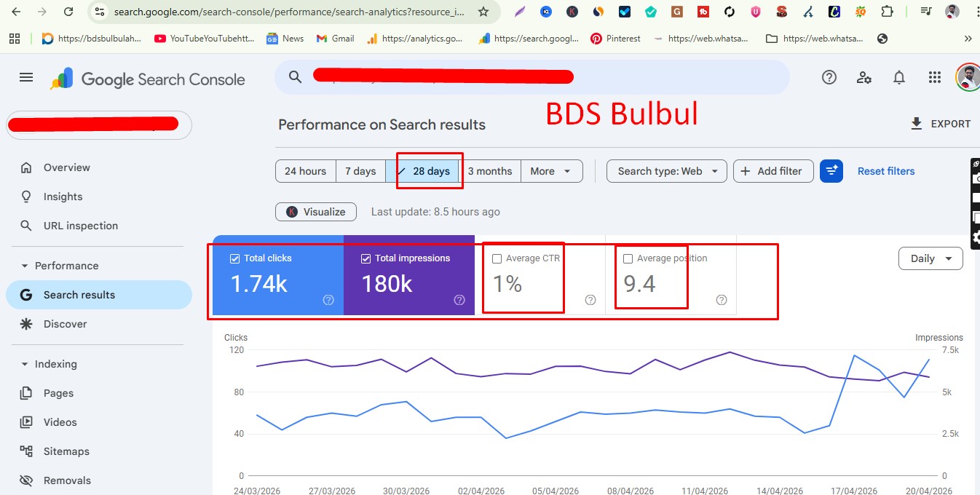Screen dimensions: 980x495
Task: Expand the More date range dropdown
Action: [551, 170]
